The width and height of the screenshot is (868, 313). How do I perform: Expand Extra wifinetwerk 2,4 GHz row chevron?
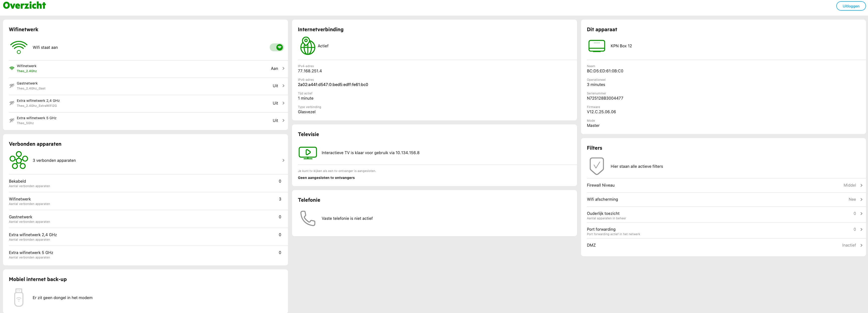(x=283, y=103)
